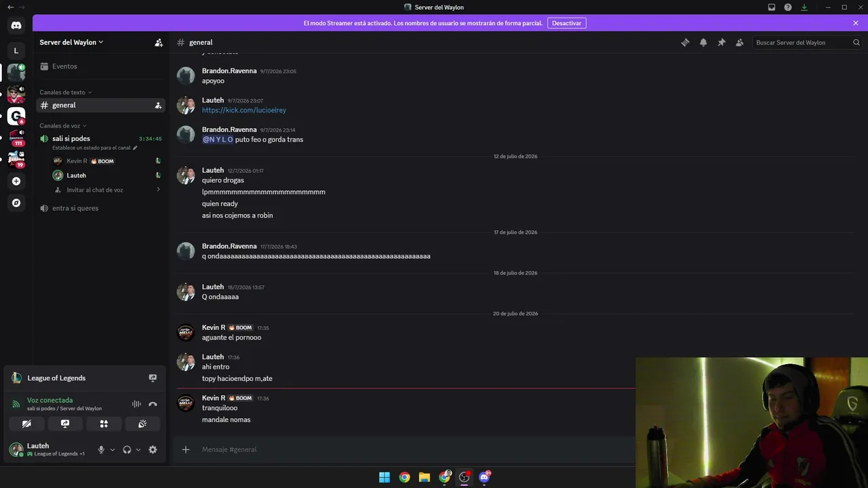
Task: Select the 'L' server in the server list
Action: [16, 51]
